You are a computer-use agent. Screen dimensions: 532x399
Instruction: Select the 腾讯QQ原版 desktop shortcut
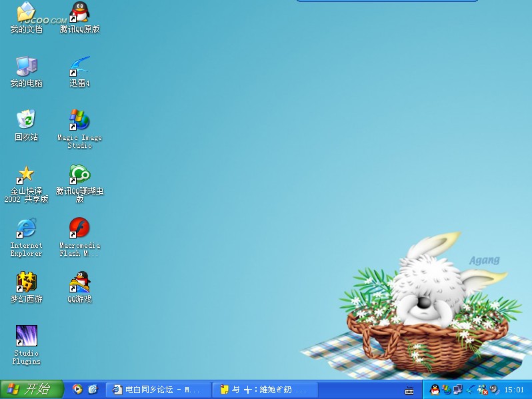(79, 13)
